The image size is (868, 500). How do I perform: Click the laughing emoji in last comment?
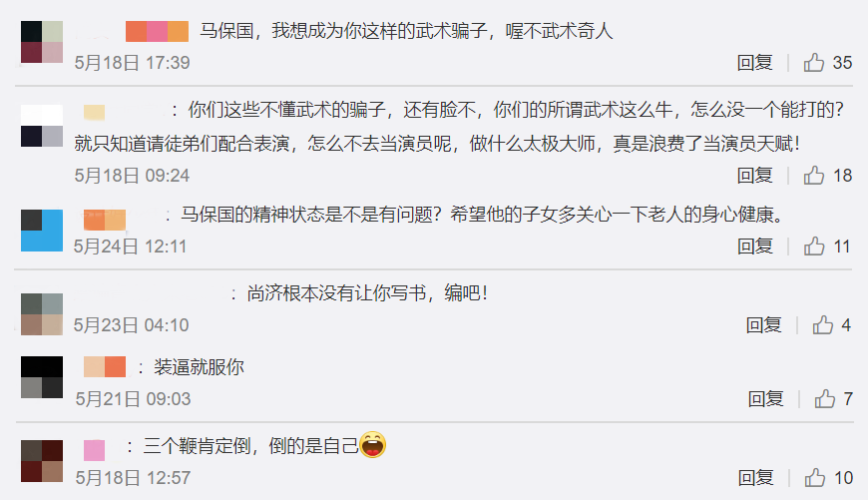372,445
